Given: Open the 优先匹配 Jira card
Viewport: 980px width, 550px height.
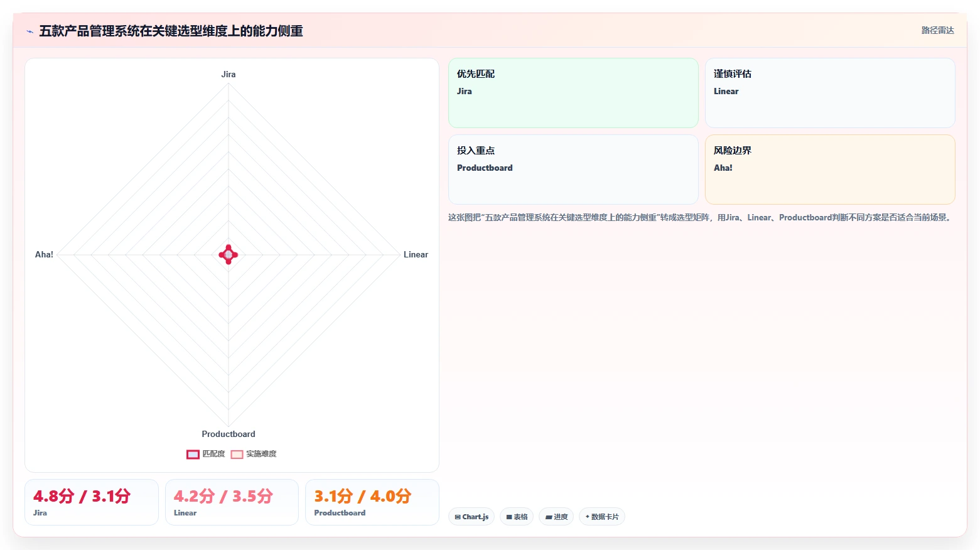Looking at the screenshot, I should pyautogui.click(x=573, y=93).
